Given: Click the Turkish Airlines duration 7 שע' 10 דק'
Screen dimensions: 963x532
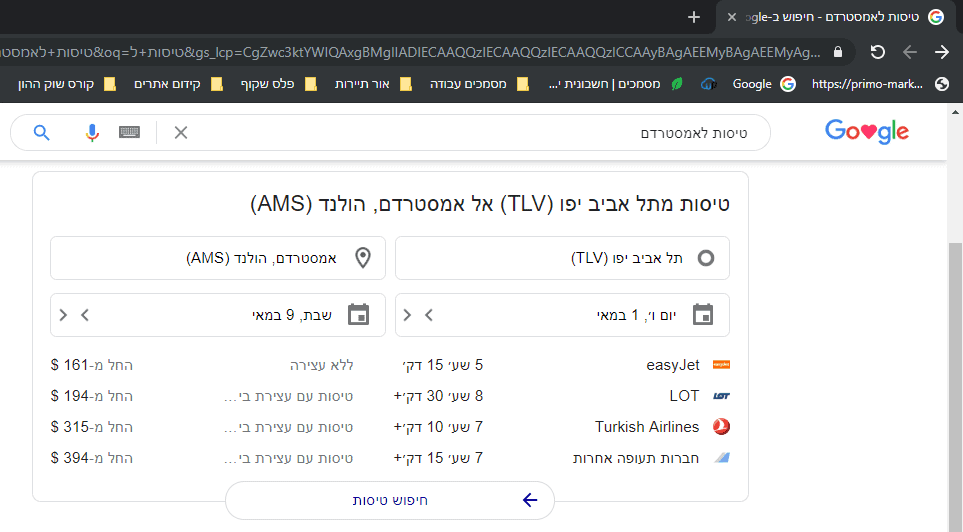Looking at the screenshot, I should point(439,427).
